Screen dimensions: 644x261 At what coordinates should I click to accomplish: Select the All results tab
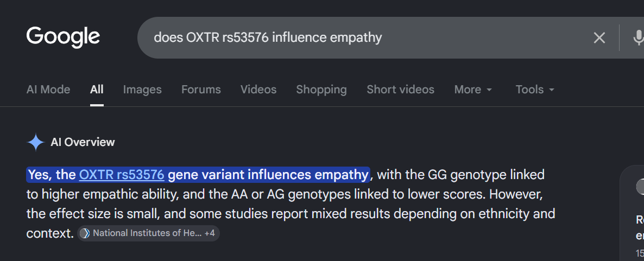pyautogui.click(x=97, y=90)
